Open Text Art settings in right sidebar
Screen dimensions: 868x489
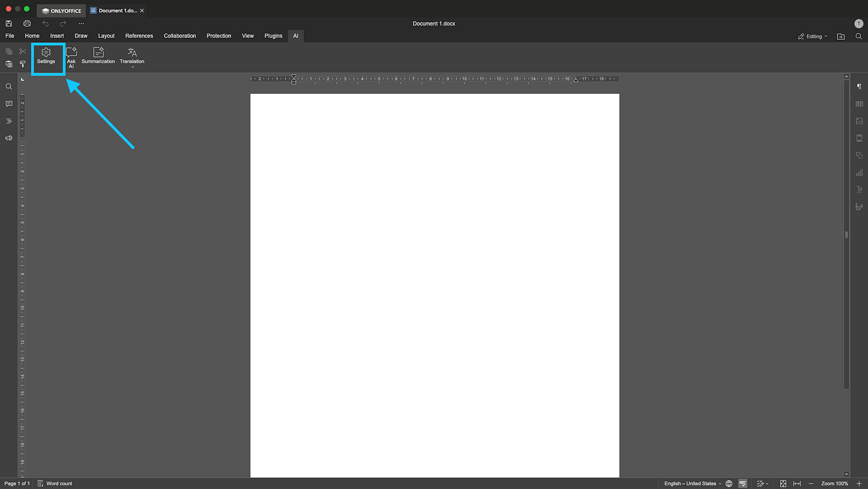(x=859, y=189)
